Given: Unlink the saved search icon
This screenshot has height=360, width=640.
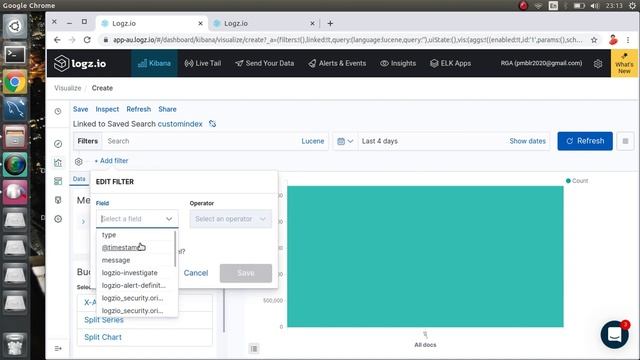Looking at the screenshot, I should 212,123.
